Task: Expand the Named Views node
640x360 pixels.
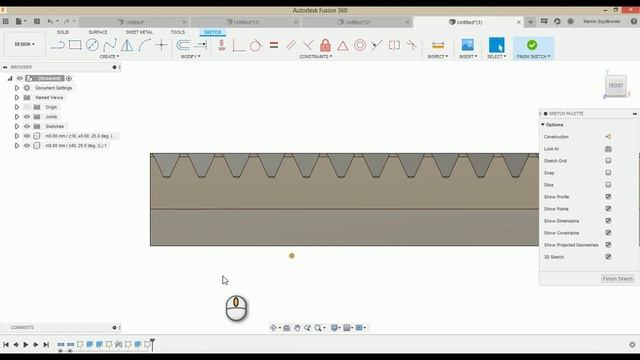Action: click(17, 98)
